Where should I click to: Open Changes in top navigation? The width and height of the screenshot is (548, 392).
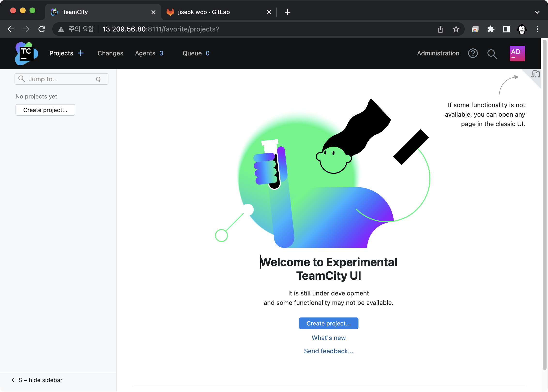[x=110, y=53]
